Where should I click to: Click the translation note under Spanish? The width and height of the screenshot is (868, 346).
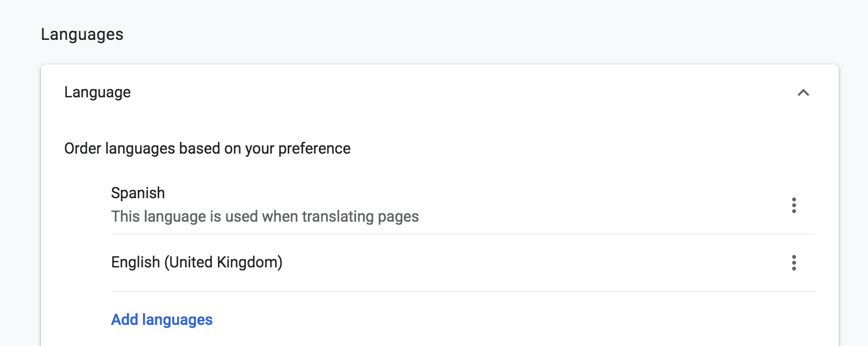pyautogui.click(x=265, y=216)
